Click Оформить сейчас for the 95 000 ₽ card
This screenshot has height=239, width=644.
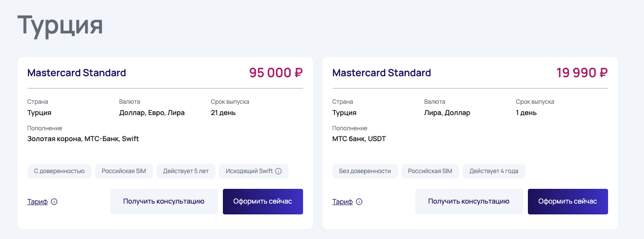(263, 202)
